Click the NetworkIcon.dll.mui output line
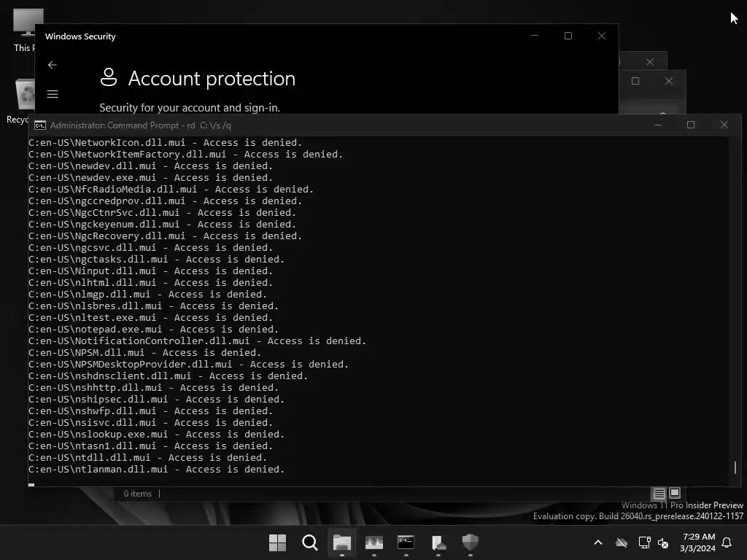This screenshot has height=560, width=747. (165, 142)
